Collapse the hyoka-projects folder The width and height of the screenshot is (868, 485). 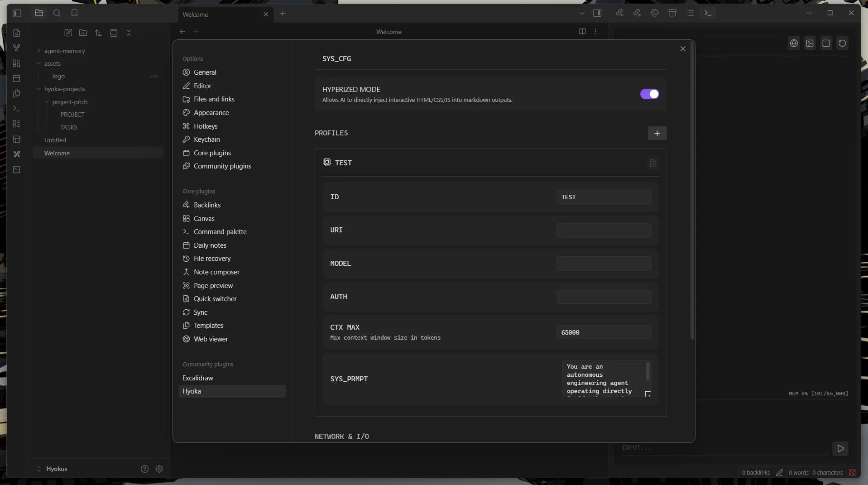pyautogui.click(x=38, y=89)
